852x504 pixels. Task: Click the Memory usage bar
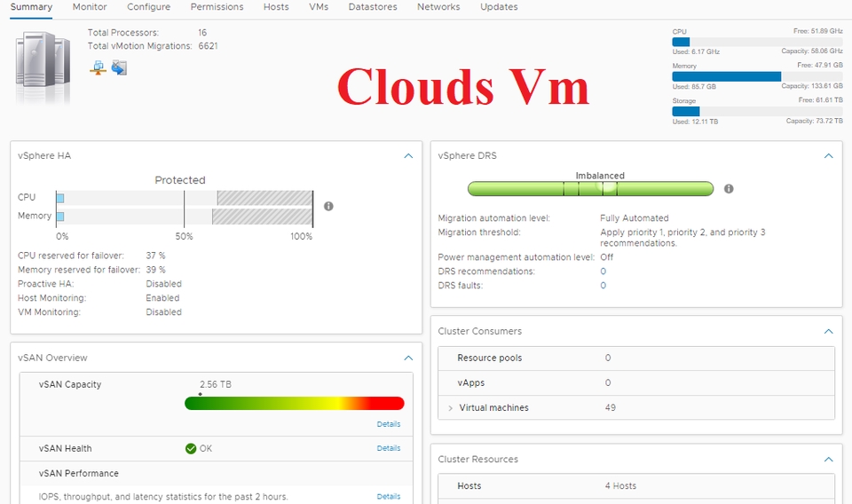click(x=757, y=76)
